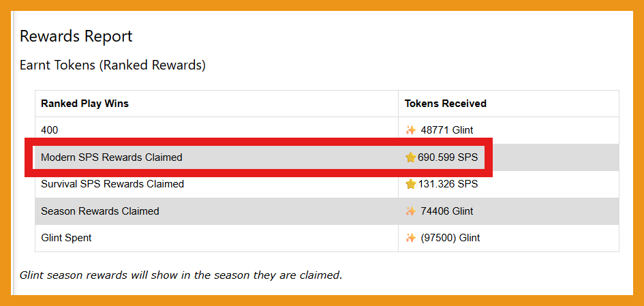The width and height of the screenshot is (644, 306).
Task: Click the gold star icon beside 690.599 SPS
Action: (411, 157)
